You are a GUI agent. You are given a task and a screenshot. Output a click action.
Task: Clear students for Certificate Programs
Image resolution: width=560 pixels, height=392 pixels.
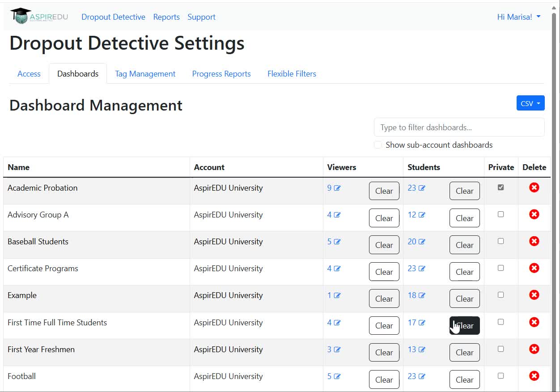coord(465,272)
